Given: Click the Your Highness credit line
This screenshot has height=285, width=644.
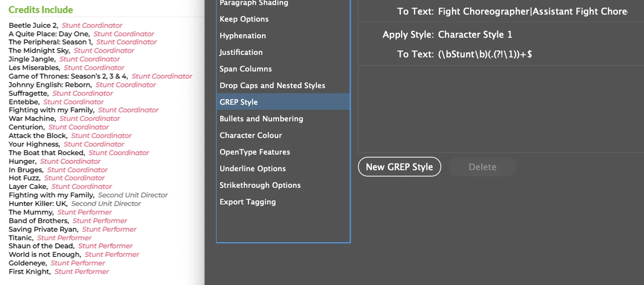Looking at the screenshot, I should (x=66, y=145).
